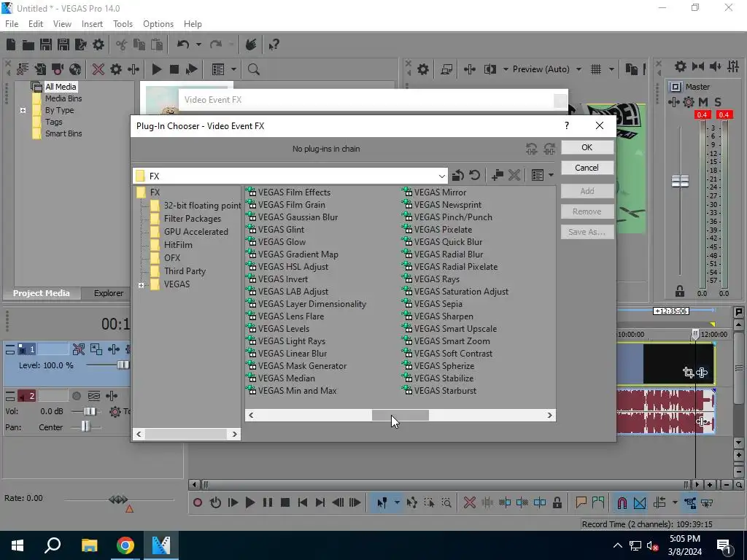Open Master bus FX icon
Screen dimensions: 747x560
point(673,102)
